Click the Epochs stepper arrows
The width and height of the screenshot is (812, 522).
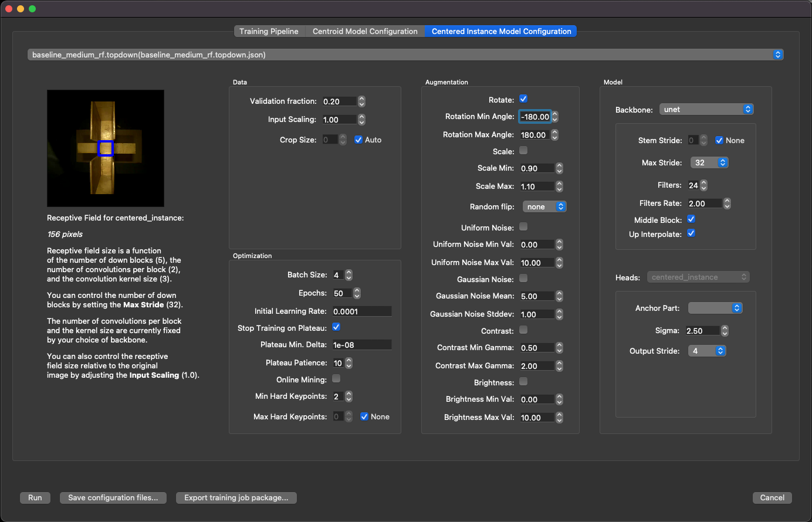tap(357, 293)
